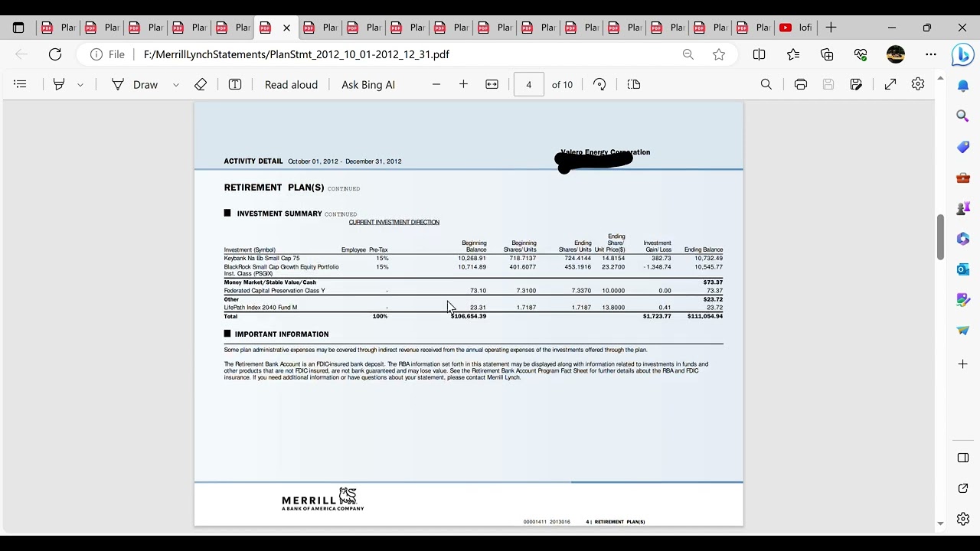Switch to the lofi YouTube tab

(797, 28)
